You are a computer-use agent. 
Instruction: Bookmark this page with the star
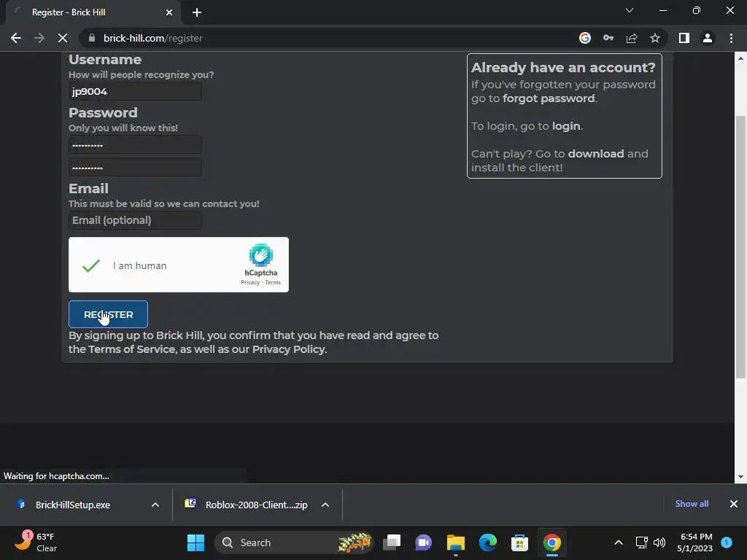[655, 38]
